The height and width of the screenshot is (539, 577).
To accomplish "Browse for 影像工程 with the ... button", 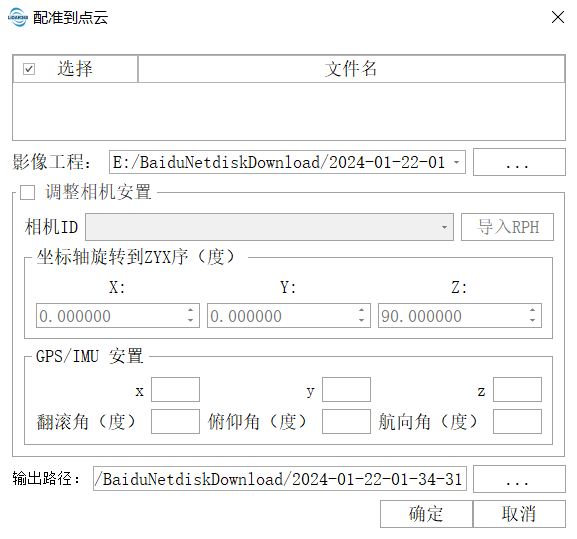I will (x=519, y=162).
